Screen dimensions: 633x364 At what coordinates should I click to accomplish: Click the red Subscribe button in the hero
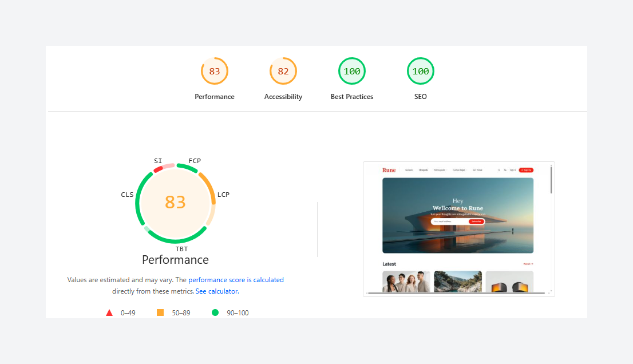click(x=476, y=221)
